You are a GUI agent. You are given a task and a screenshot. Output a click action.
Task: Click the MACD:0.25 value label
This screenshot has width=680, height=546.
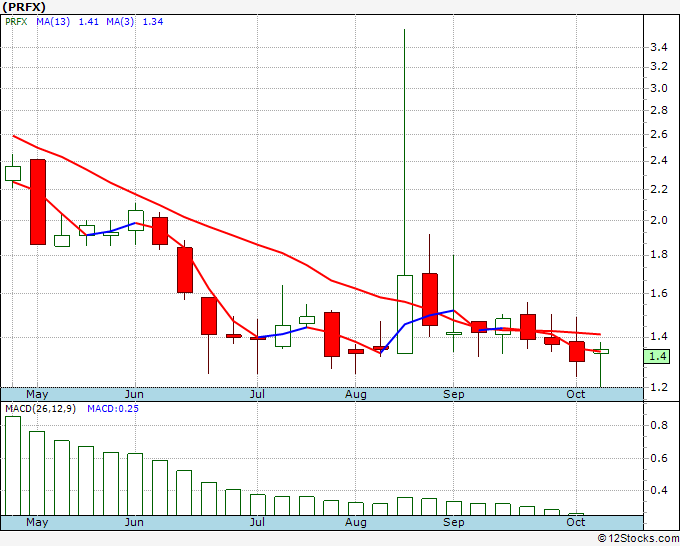pos(111,410)
